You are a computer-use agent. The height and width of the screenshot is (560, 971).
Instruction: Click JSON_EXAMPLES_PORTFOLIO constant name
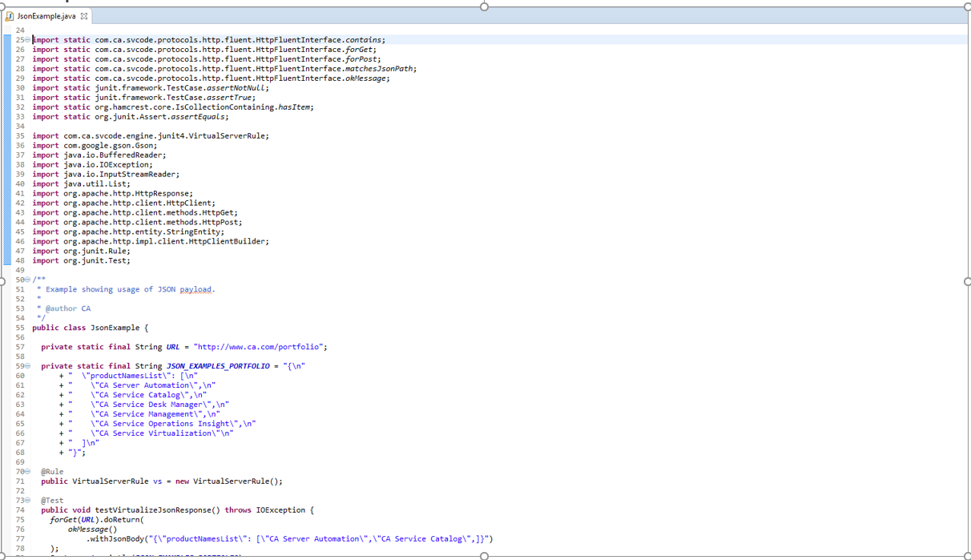pos(218,366)
